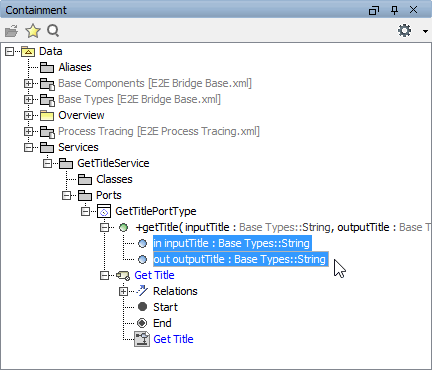Collapse the GetTitleService node
This screenshot has height=370, width=432.
coord(47,163)
